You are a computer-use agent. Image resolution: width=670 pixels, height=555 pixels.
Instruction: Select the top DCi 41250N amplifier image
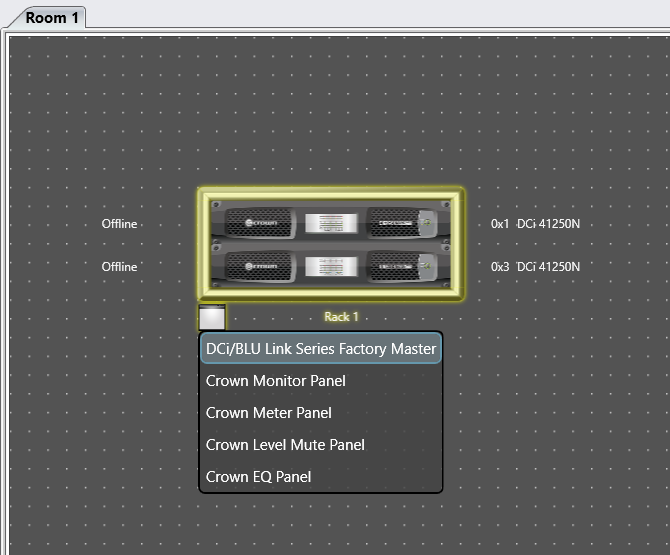(x=331, y=223)
